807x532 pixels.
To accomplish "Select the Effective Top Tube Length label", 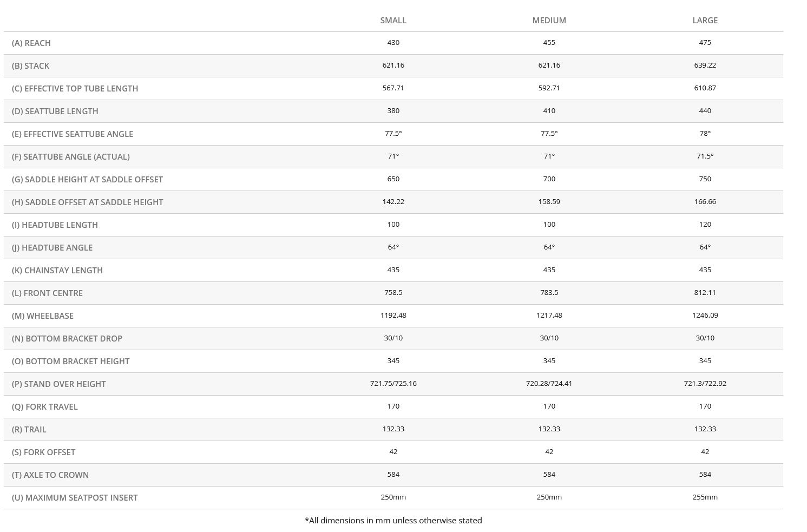I will tap(75, 89).
